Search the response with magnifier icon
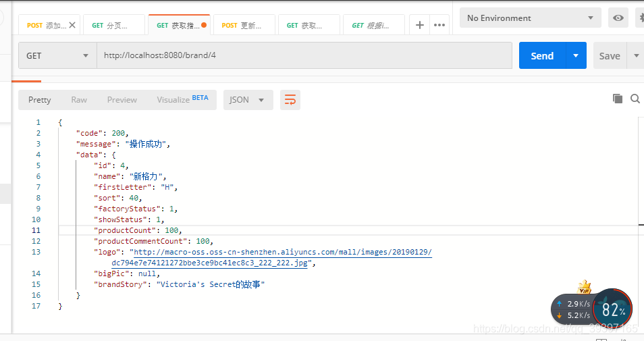644x341 pixels. click(x=635, y=99)
